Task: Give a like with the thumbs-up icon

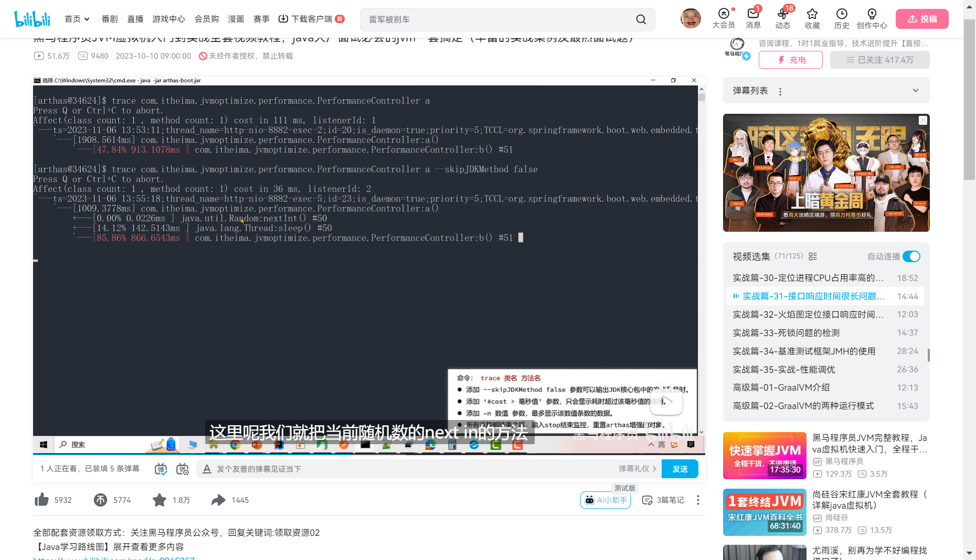Action: point(43,500)
